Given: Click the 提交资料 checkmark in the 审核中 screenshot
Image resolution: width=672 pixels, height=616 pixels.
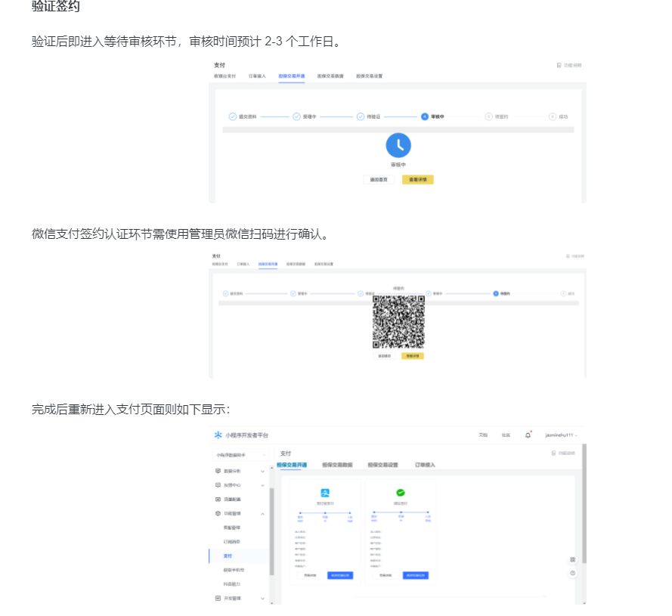Looking at the screenshot, I should pyautogui.click(x=233, y=116).
